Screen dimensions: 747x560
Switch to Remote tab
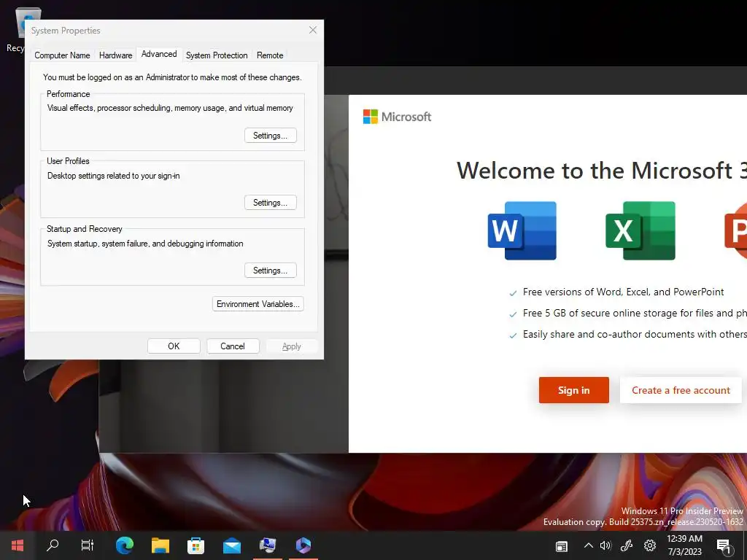(x=270, y=55)
